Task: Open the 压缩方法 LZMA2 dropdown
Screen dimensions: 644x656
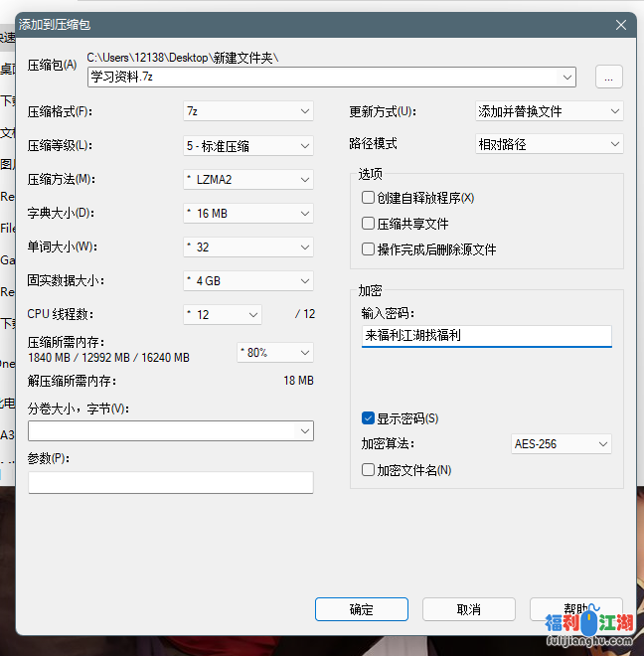Action: pos(248,180)
